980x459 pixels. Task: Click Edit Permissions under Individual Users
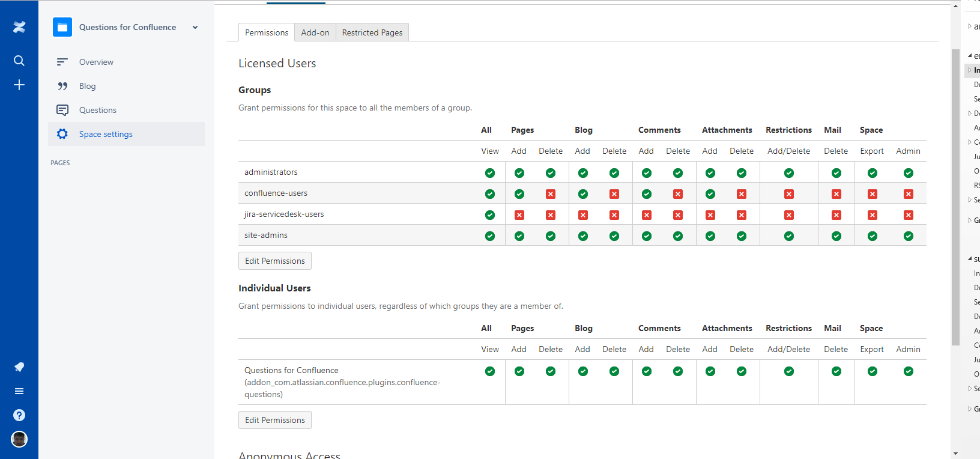(275, 420)
